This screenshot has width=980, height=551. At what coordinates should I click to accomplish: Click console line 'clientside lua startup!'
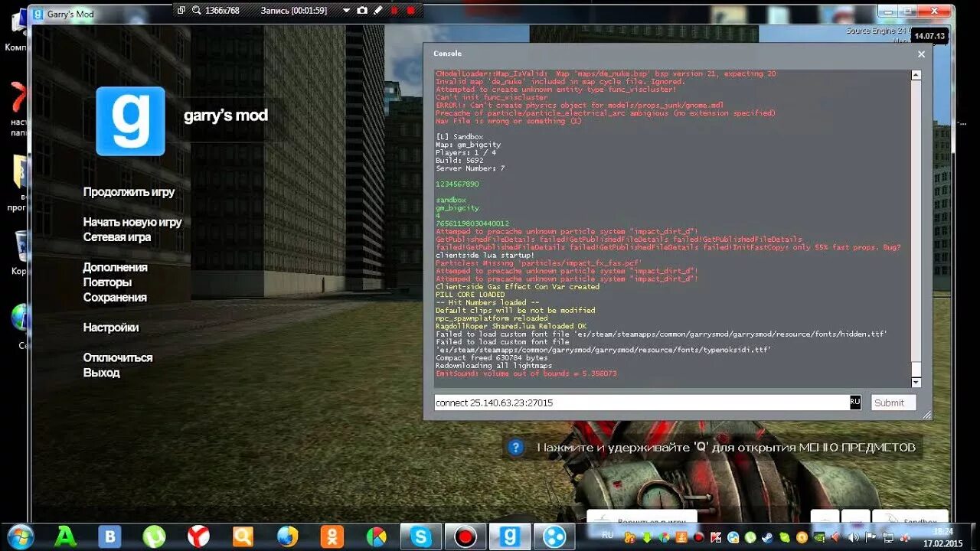(x=485, y=255)
